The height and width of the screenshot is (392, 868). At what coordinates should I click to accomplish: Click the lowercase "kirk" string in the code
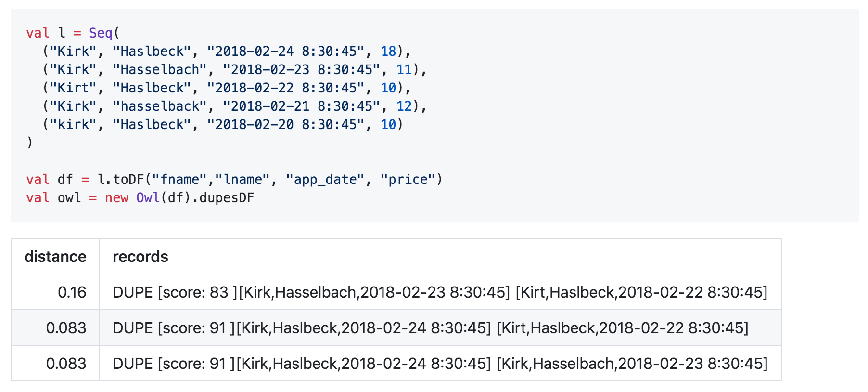(73, 124)
